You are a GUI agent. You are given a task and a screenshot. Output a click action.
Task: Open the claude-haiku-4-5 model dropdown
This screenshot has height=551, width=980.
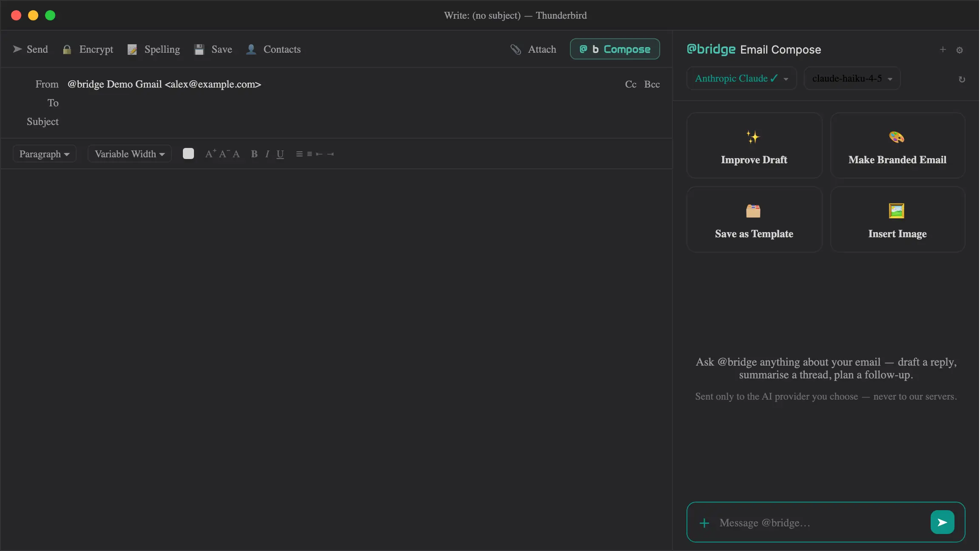coord(852,78)
